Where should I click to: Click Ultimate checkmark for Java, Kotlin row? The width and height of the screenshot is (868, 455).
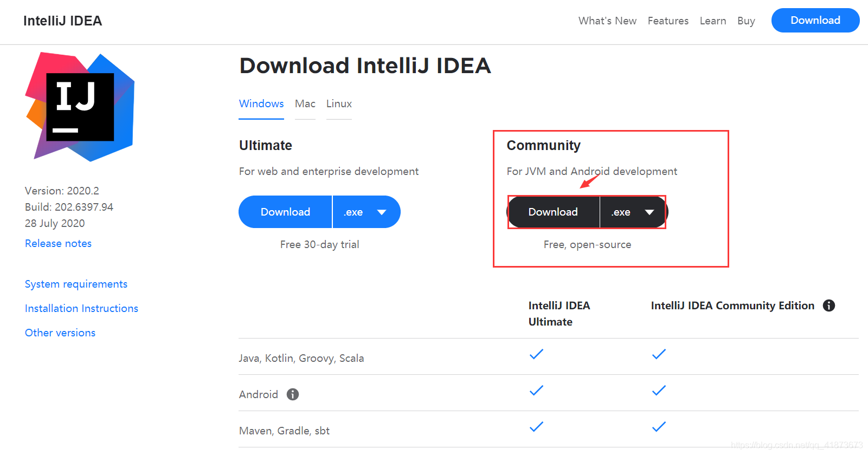536,354
